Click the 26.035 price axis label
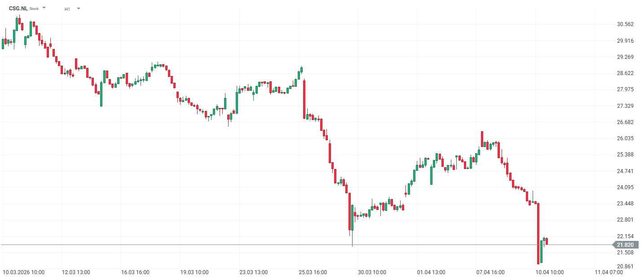Screen dimensions: 644x280 click(x=625, y=138)
